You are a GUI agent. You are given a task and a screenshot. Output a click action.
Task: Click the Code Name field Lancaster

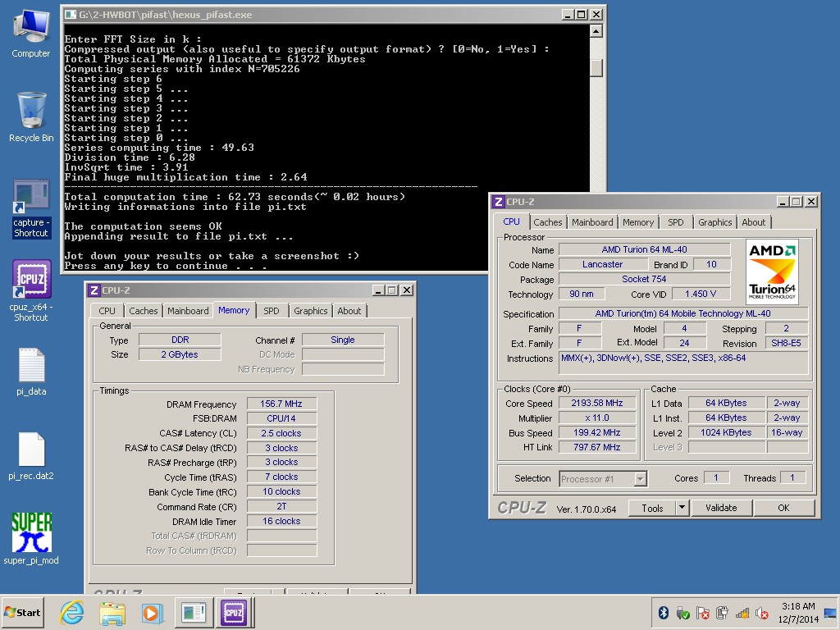pos(602,264)
